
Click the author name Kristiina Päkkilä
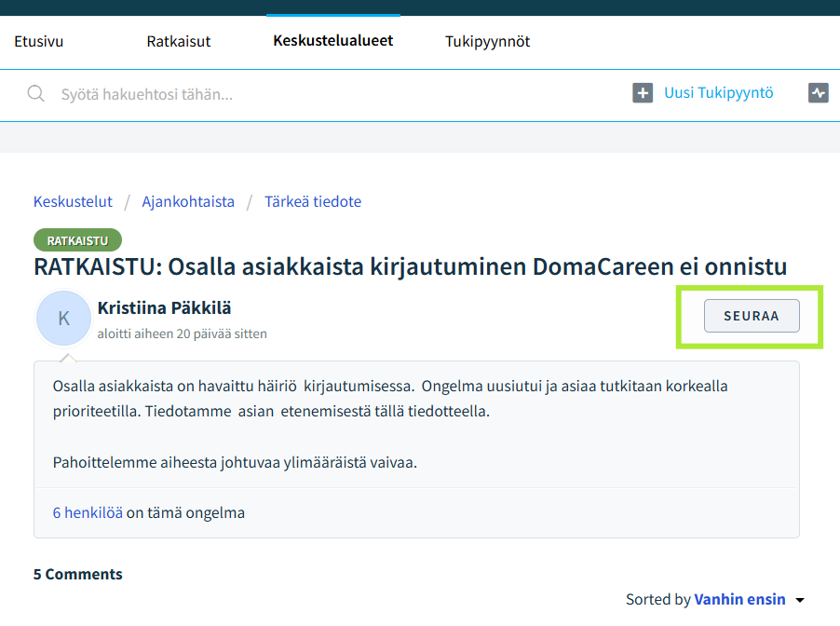pos(165,308)
